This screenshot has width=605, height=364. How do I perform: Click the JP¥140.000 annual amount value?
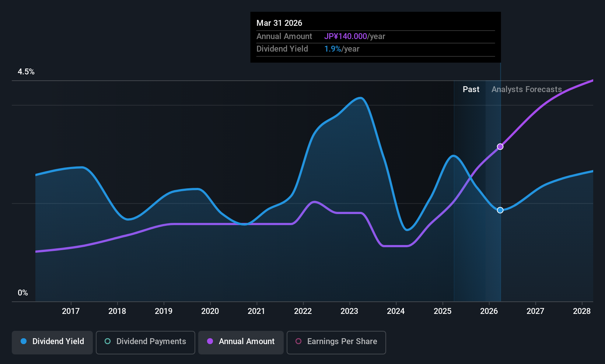click(345, 36)
